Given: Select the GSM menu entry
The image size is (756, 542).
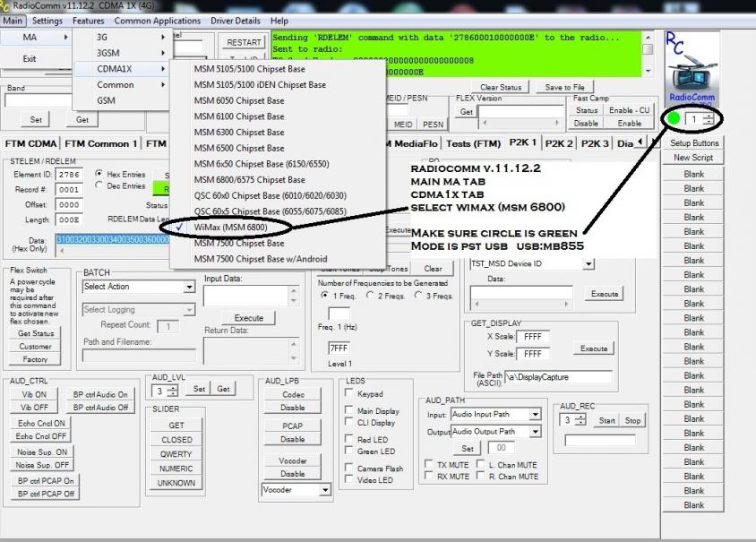Looking at the screenshot, I should coord(123,100).
